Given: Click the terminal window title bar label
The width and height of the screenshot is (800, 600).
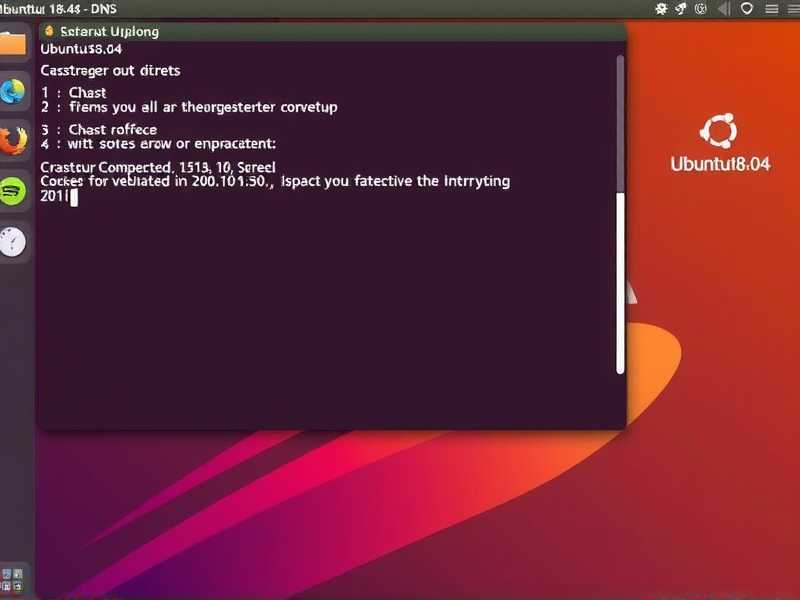Looking at the screenshot, I should [110, 31].
